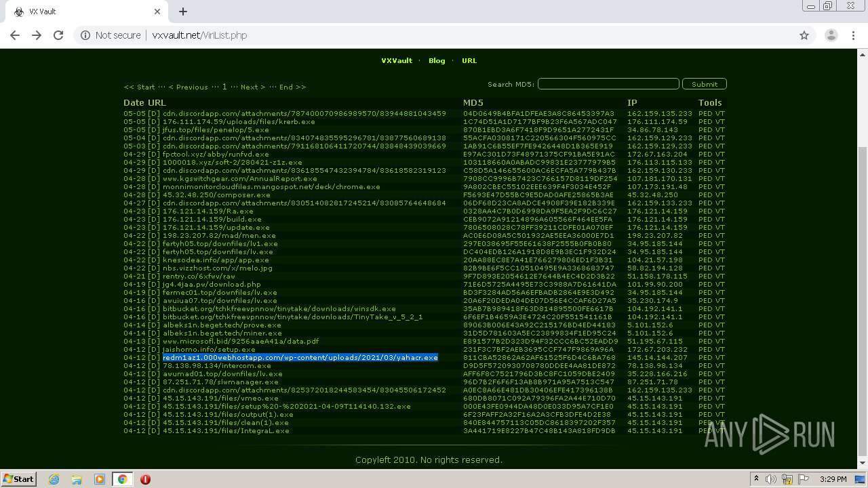Open media player from taskbar
The image size is (868, 488).
[x=99, y=479]
